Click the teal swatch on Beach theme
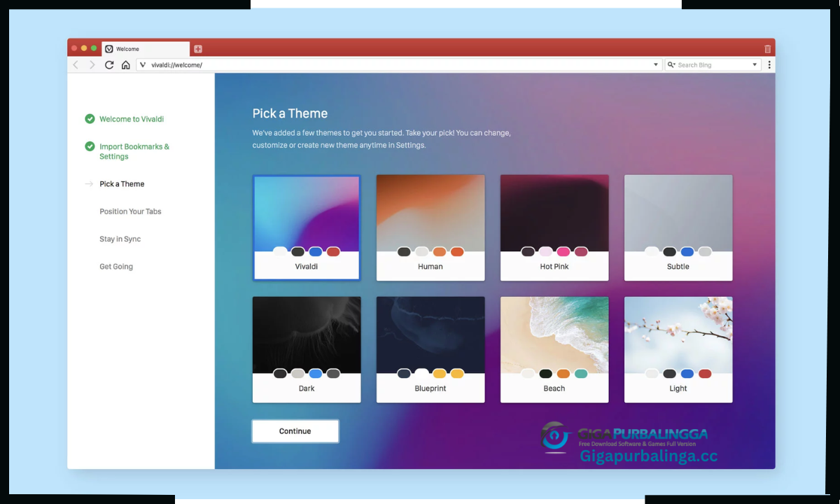840x504 pixels. pos(581,374)
